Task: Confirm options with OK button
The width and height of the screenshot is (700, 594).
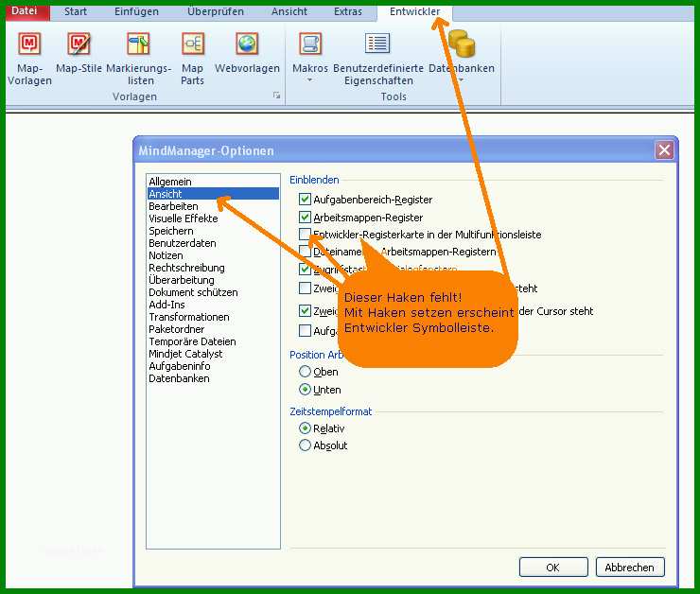Action: pyautogui.click(x=553, y=568)
